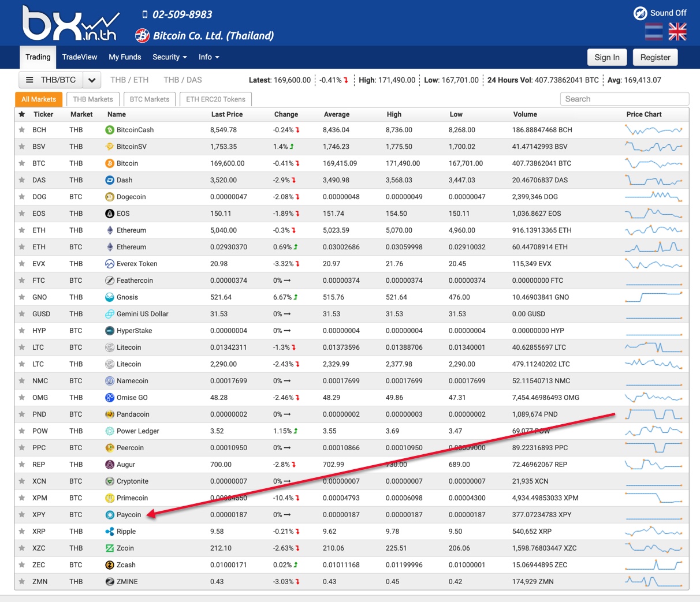700x602 pixels.
Task: Click the HyperStake coin icon
Action: [110, 331]
